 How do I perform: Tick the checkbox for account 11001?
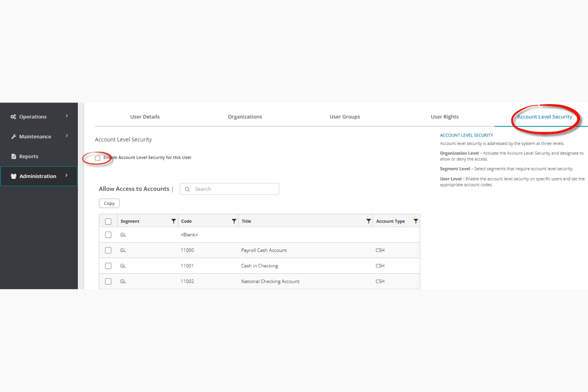coord(108,266)
